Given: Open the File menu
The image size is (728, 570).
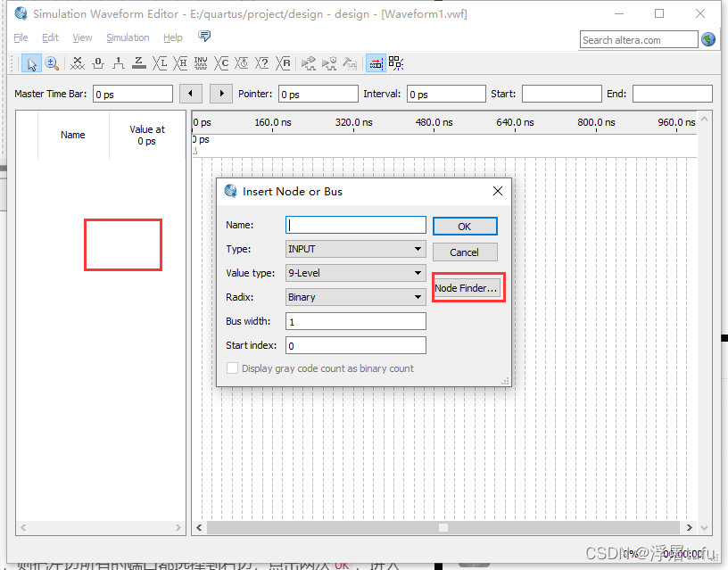Looking at the screenshot, I should point(21,37).
